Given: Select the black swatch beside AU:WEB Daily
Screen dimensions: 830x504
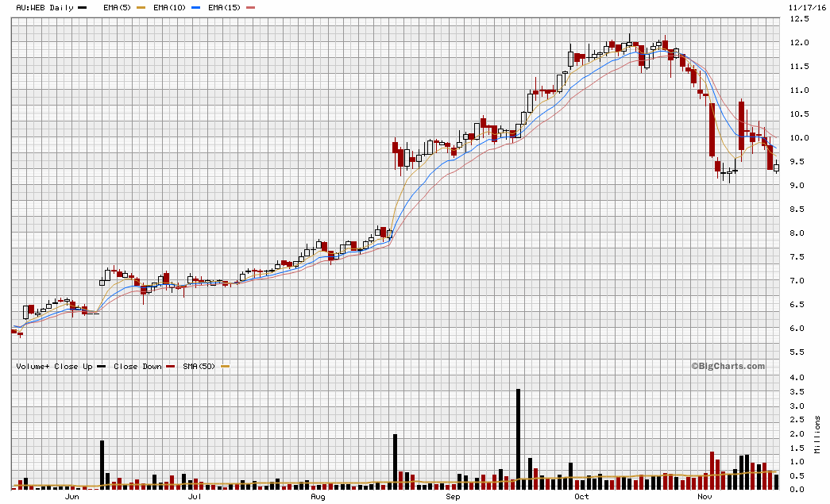Looking at the screenshot, I should (82, 8).
